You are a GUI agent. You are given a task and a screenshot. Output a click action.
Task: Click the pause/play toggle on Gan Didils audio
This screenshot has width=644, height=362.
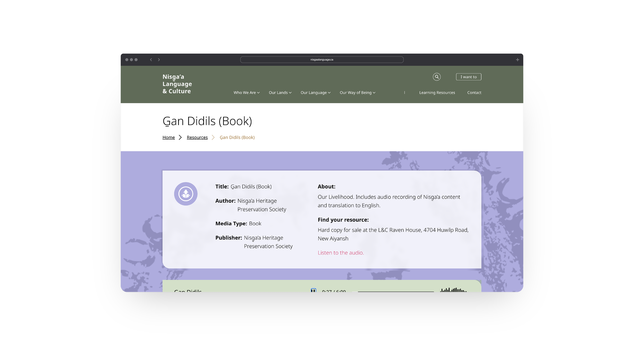(313, 291)
